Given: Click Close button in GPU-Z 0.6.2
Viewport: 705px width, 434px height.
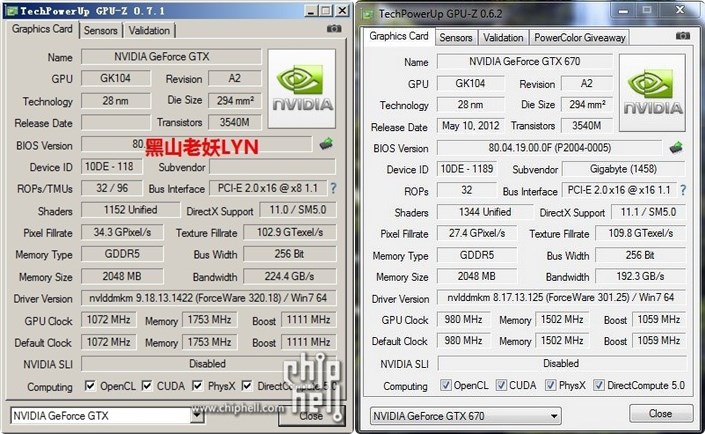Looking at the screenshot, I should 660,413.
